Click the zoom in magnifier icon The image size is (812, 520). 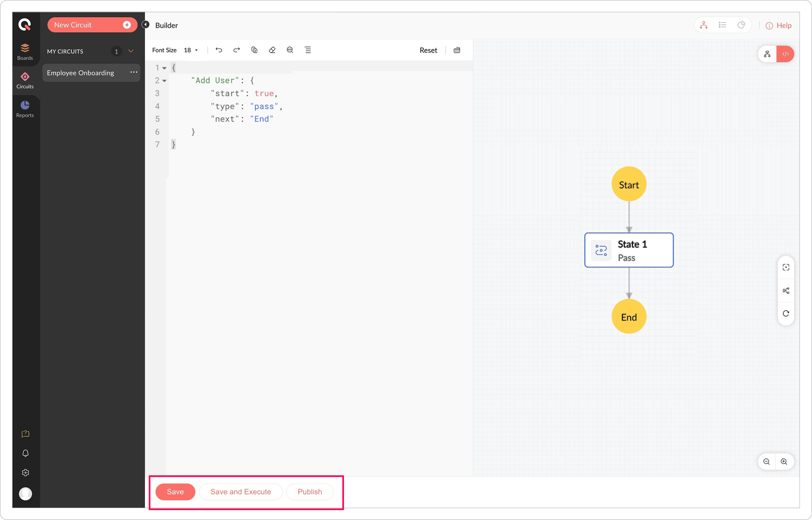point(784,462)
